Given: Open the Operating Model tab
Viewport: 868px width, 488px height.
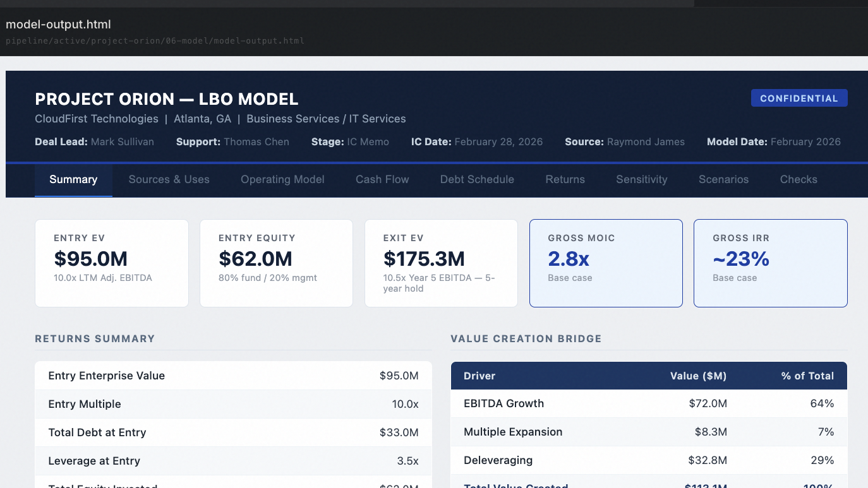Looking at the screenshot, I should (282, 179).
